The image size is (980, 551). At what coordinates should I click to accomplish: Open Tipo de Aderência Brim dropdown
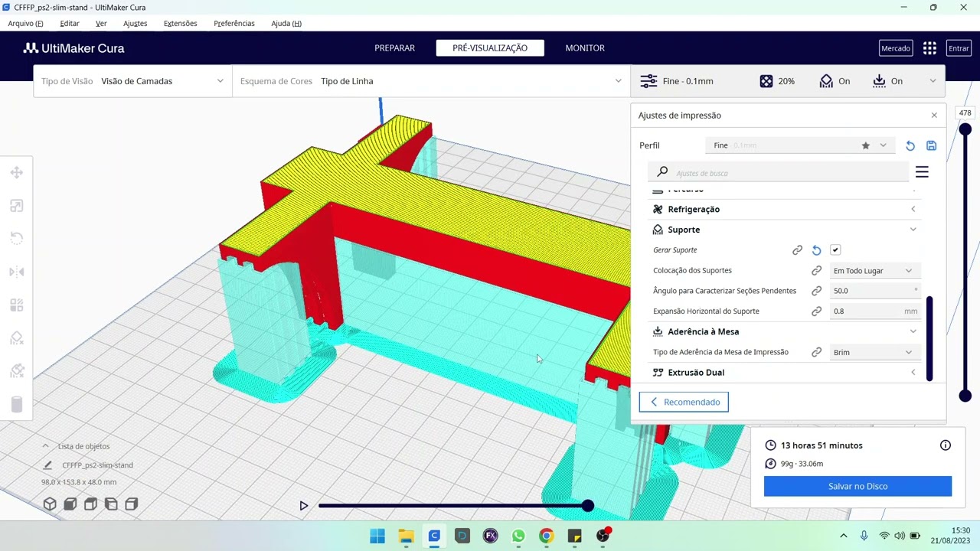coord(874,352)
